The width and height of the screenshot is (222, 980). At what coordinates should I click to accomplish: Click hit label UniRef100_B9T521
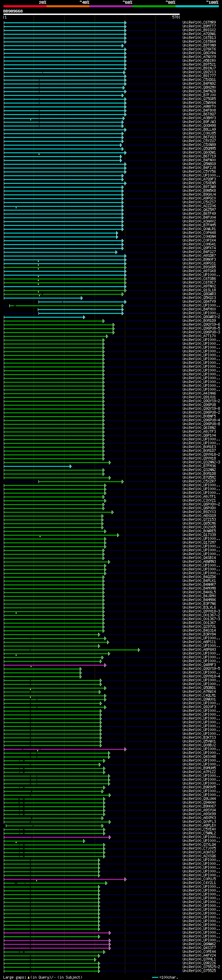199,64
